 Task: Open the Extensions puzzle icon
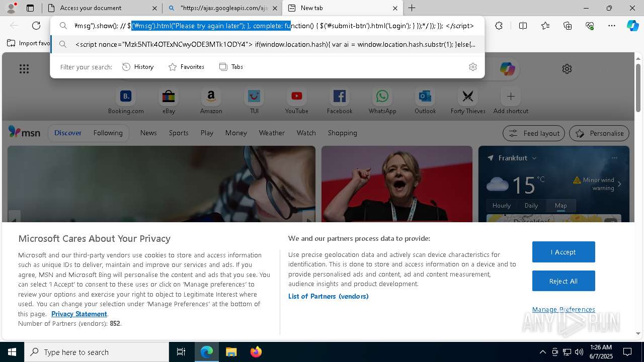pos(499,26)
